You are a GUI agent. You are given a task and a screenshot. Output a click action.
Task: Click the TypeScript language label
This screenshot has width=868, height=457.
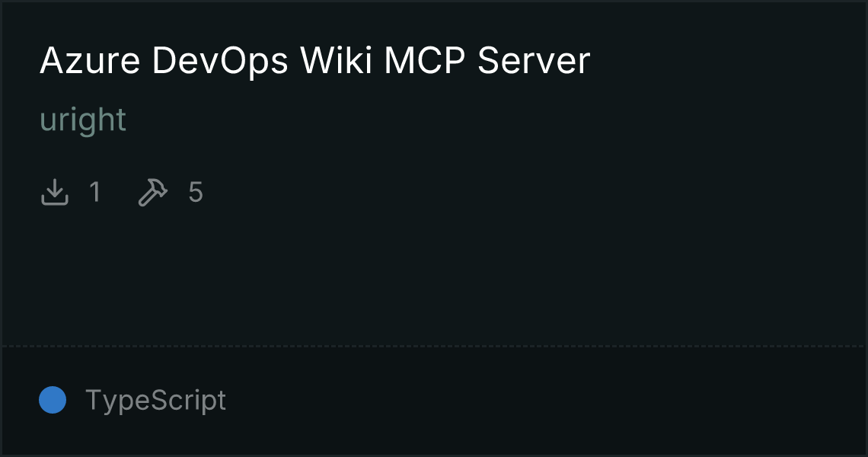tap(155, 400)
